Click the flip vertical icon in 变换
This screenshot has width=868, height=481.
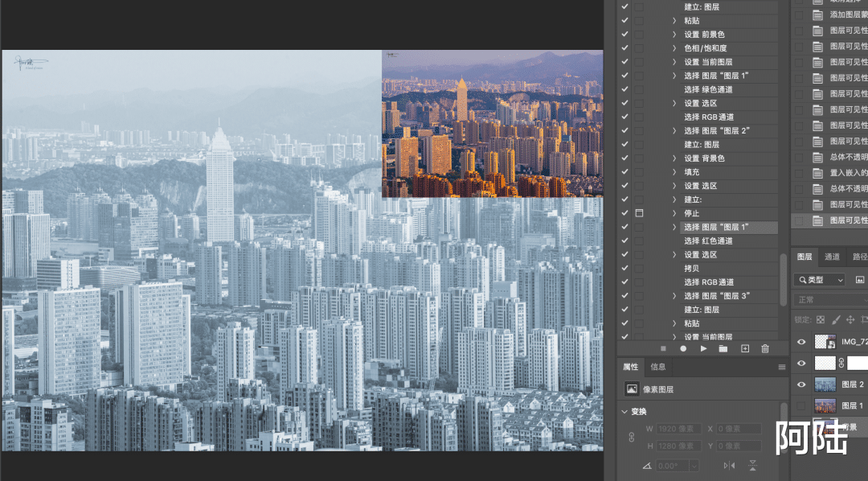point(753,466)
